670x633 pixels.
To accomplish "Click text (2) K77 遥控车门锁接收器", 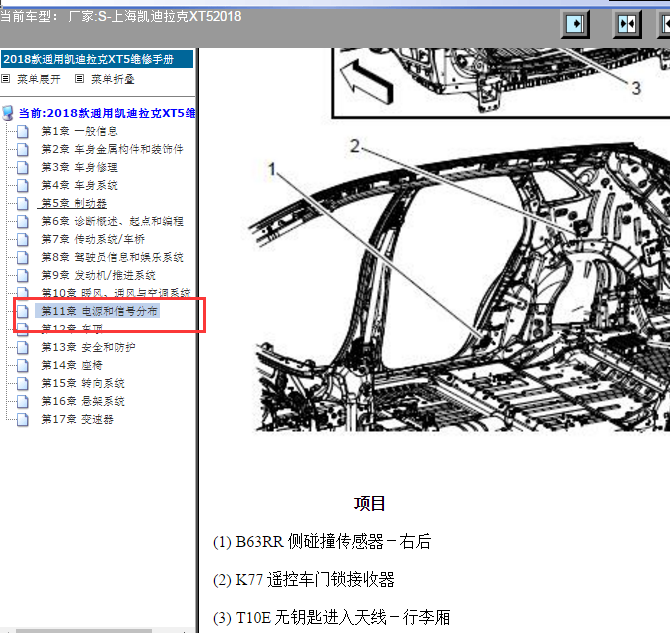I will click(x=304, y=580).
